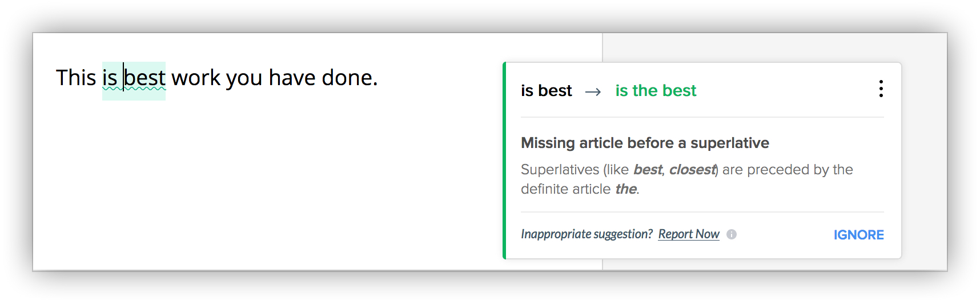Click the underlined word 'best' in the sentence
980x304 pixels.
(x=145, y=78)
